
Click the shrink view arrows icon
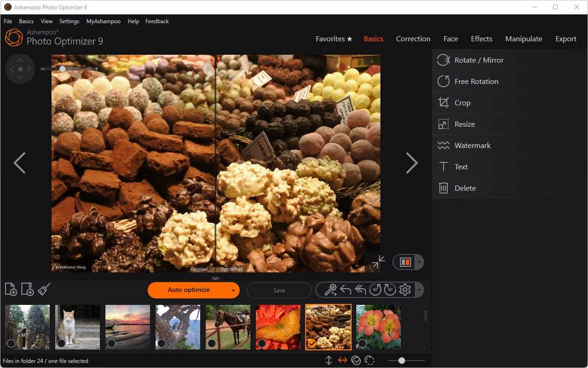click(x=379, y=262)
